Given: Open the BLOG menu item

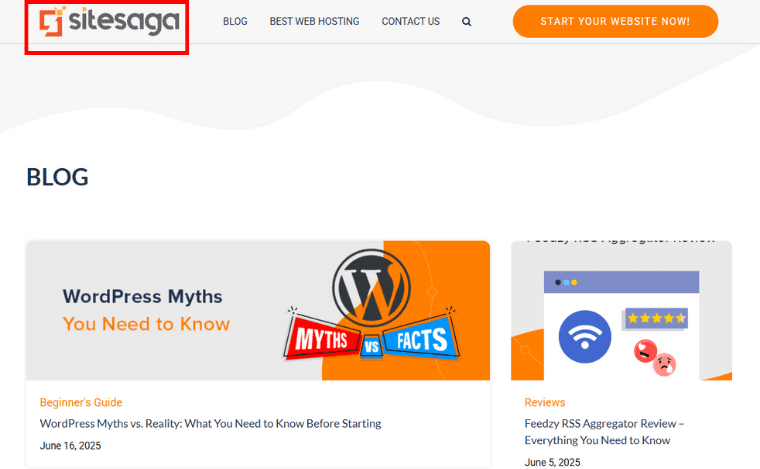Looking at the screenshot, I should (x=235, y=21).
